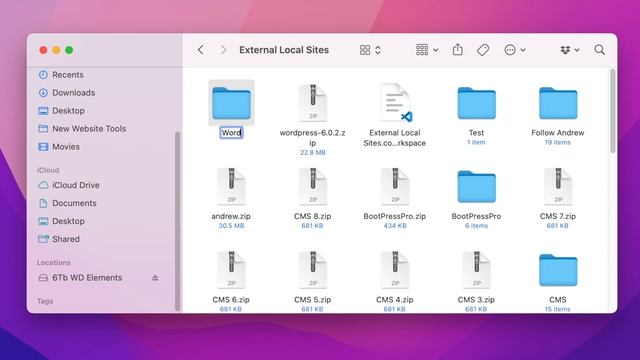The image size is (640, 360).
Task: Select the folder icon being renamed Word
Action: 231,103
